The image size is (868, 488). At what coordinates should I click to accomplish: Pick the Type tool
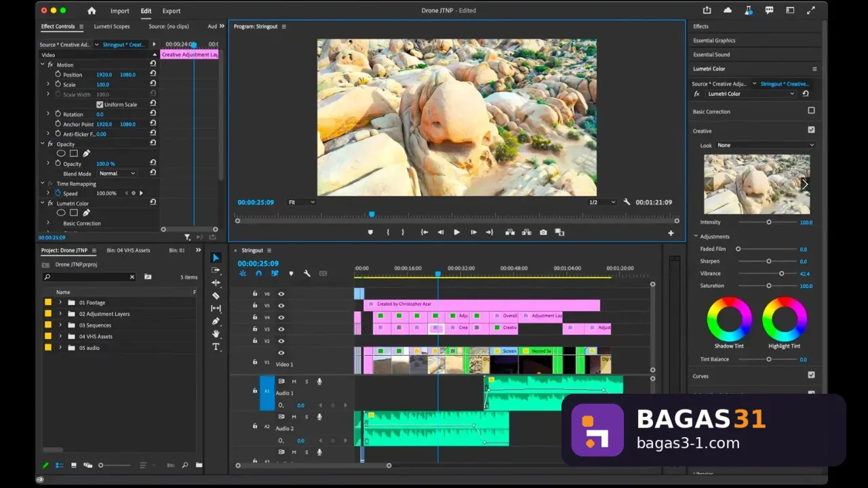pyautogui.click(x=216, y=346)
